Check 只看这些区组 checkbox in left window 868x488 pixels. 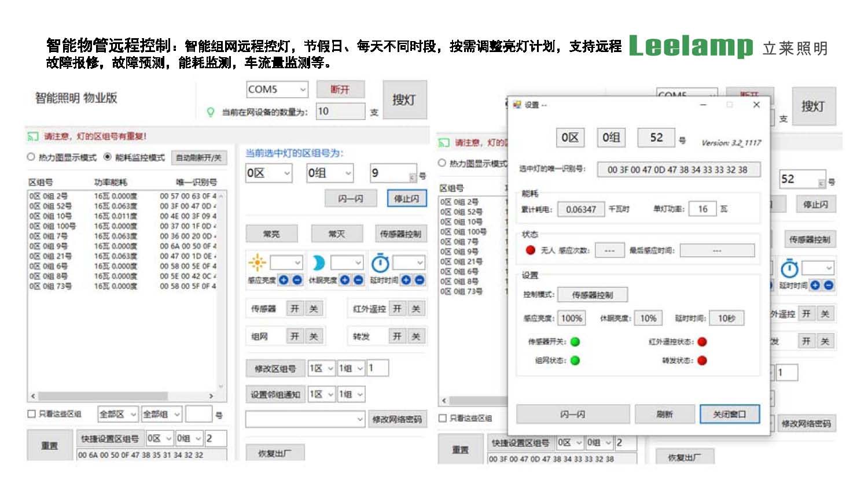[32, 414]
